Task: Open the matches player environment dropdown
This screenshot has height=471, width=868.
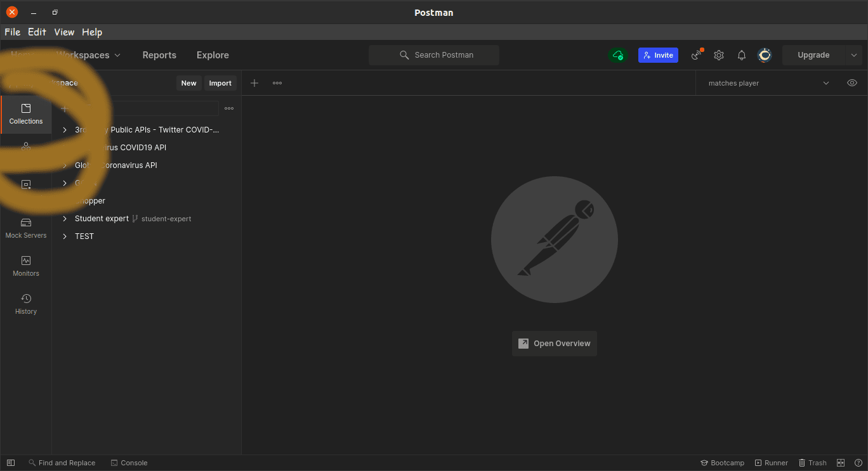Action: [768, 83]
